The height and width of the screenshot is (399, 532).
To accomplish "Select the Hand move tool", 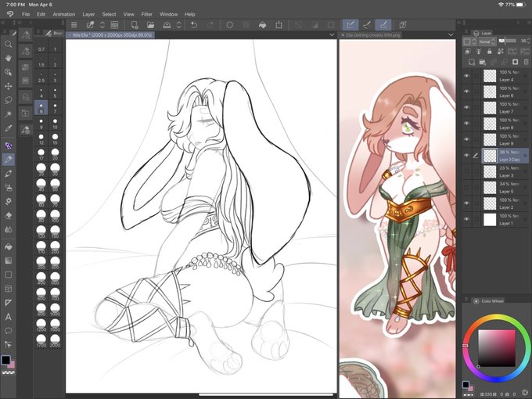I will coord(8,58).
